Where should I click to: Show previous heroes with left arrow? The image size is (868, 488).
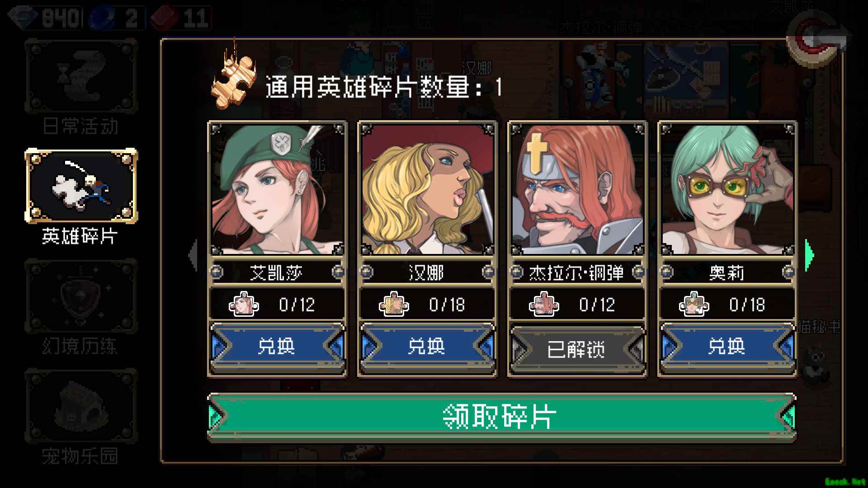[193, 255]
